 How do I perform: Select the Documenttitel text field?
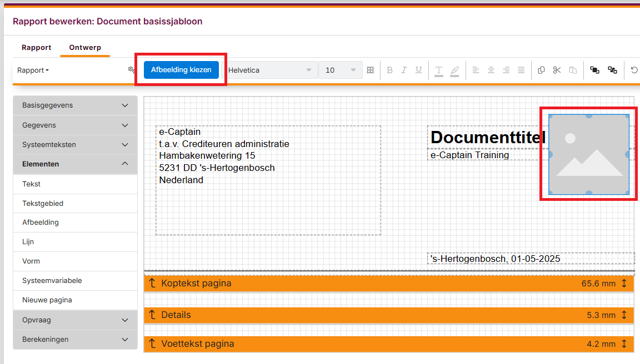coord(488,138)
